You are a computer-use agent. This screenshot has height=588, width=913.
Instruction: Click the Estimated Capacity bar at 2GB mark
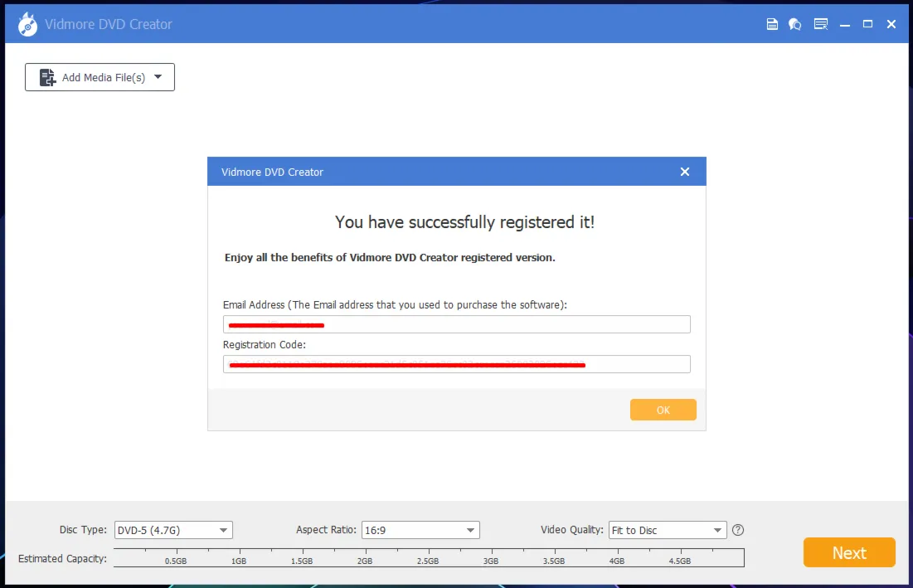pos(366,557)
